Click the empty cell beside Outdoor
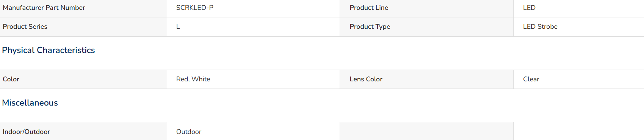Screen dimensions: 644x140 click(426, 131)
